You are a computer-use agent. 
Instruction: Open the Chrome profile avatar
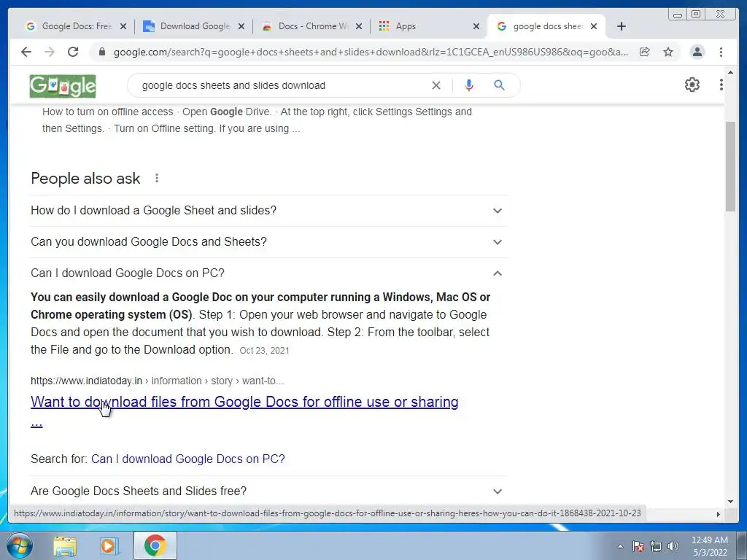[697, 52]
